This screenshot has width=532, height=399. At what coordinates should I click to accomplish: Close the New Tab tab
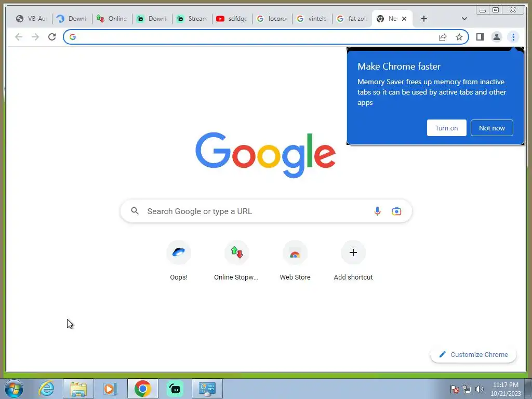(x=404, y=19)
